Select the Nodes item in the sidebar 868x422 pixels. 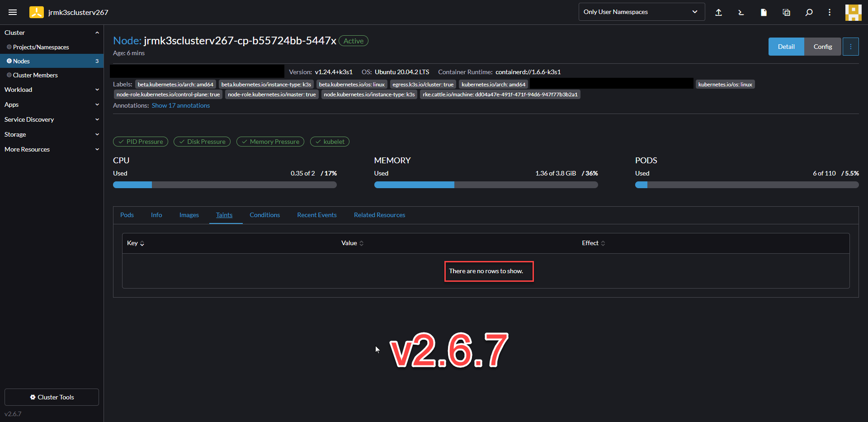(x=22, y=61)
